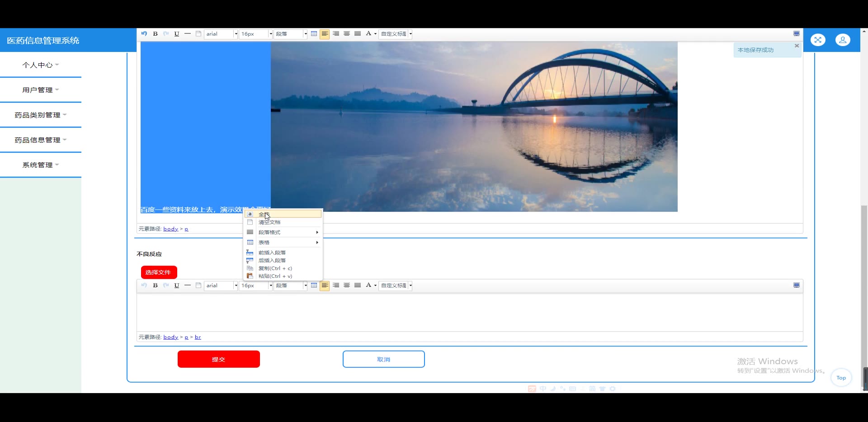Toggle underline in the bridge-image editor toolbar
The width and height of the screenshot is (868, 422).
(177, 34)
